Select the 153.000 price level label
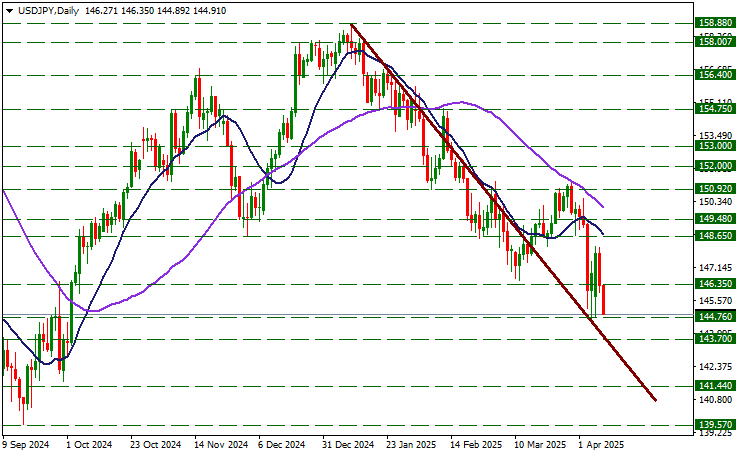This screenshot has height=456, width=739. click(715, 146)
